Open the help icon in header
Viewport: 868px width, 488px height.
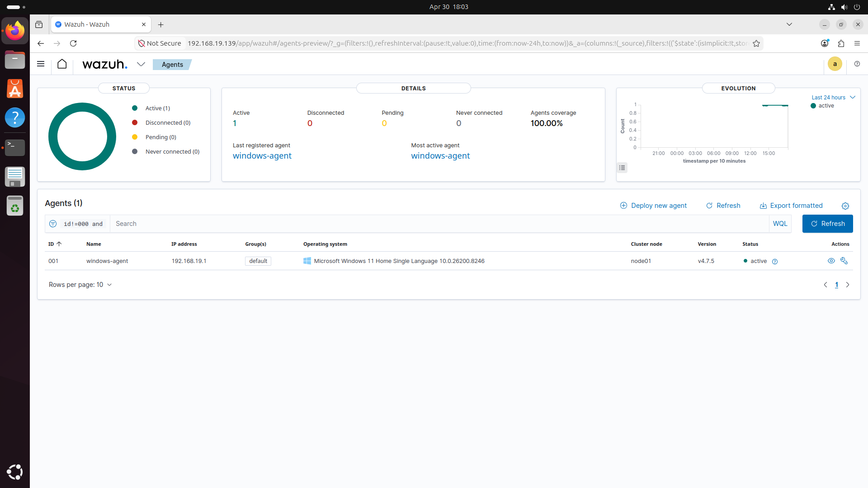click(857, 64)
